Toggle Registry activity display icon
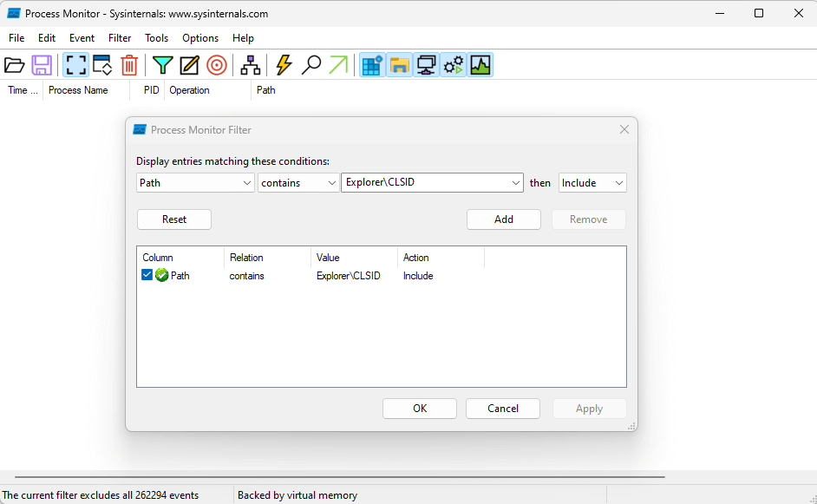 (x=372, y=65)
